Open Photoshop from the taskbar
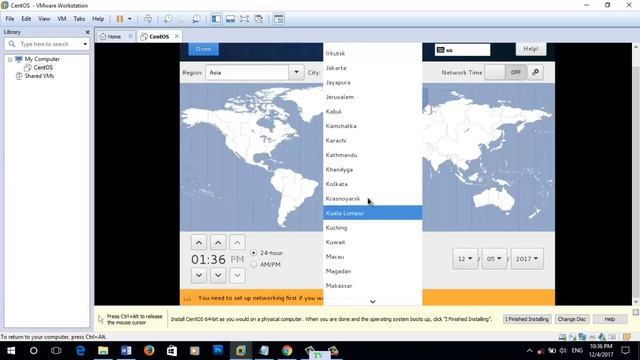Viewport: 640px width, 360px height. click(x=218, y=351)
